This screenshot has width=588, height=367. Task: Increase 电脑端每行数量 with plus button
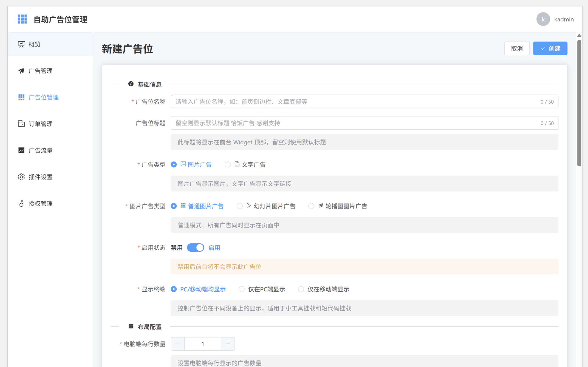click(x=228, y=344)
